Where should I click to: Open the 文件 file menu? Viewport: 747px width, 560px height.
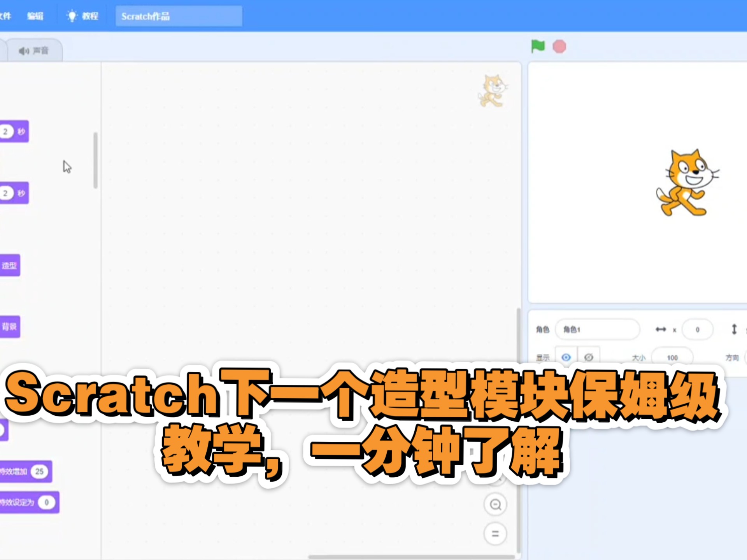[5, 16]
